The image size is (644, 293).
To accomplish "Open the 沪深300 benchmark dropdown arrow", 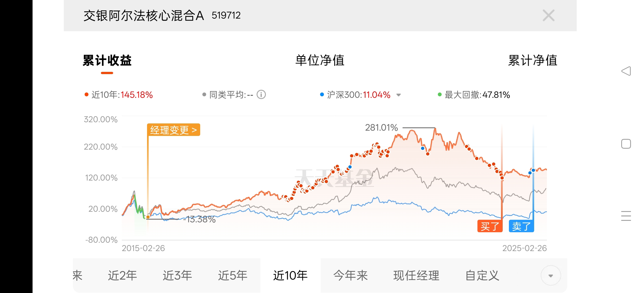I will point(398,95).
